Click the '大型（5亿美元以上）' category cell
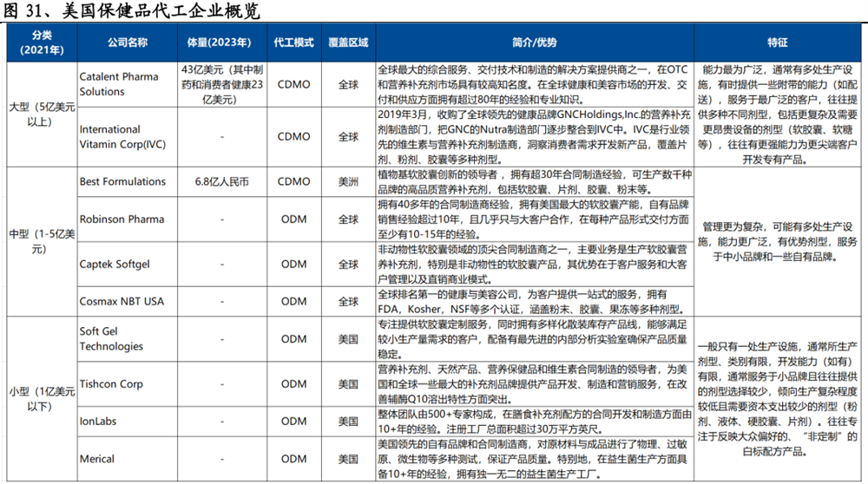This screenshot has height=484, width=868. click(42, 114)
